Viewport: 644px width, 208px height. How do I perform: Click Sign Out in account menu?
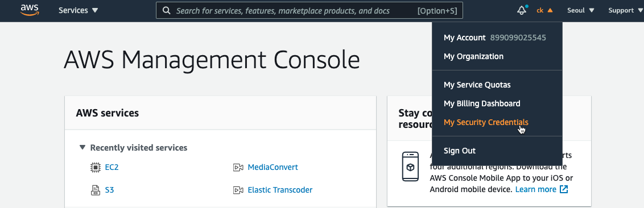coord(460,151)
